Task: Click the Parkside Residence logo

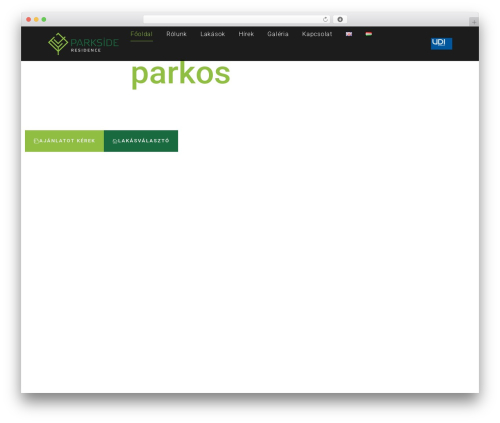Action: click(x=83, y=44)
